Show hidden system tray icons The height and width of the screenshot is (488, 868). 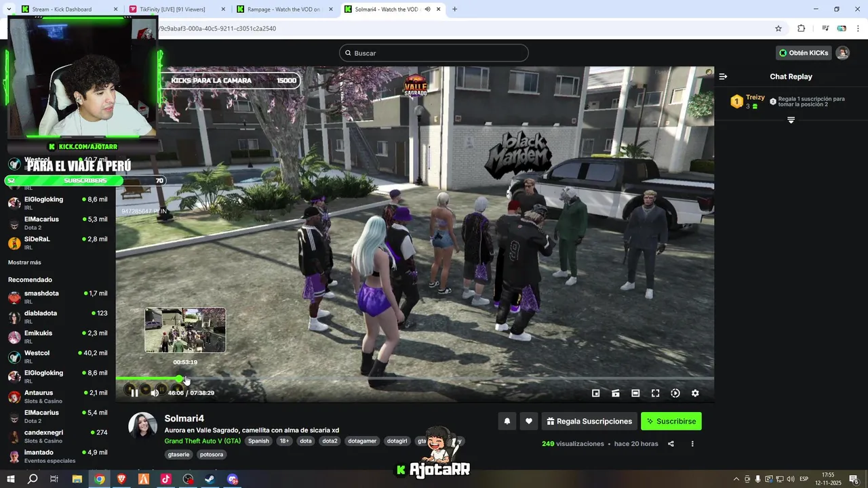[736, 479]
